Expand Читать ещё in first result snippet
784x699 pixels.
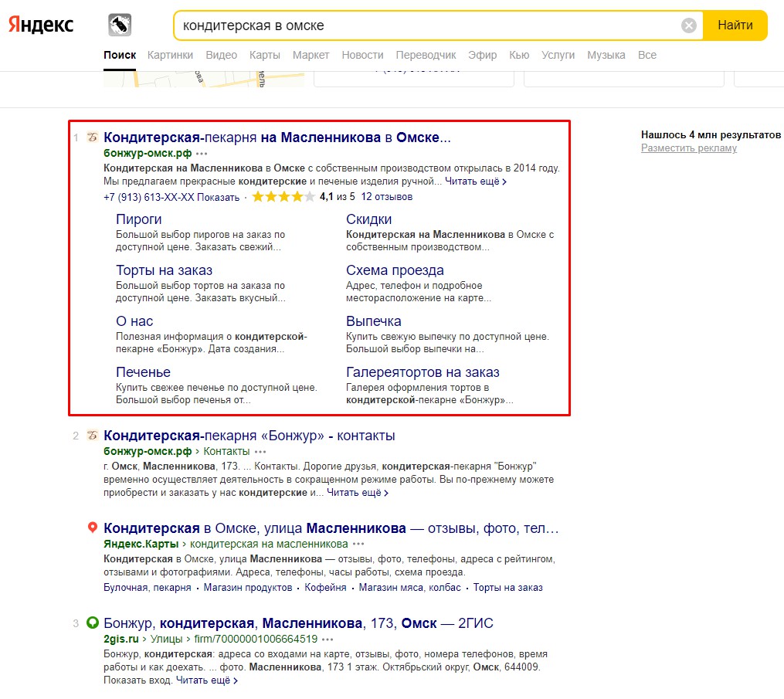tap(476, 182)
